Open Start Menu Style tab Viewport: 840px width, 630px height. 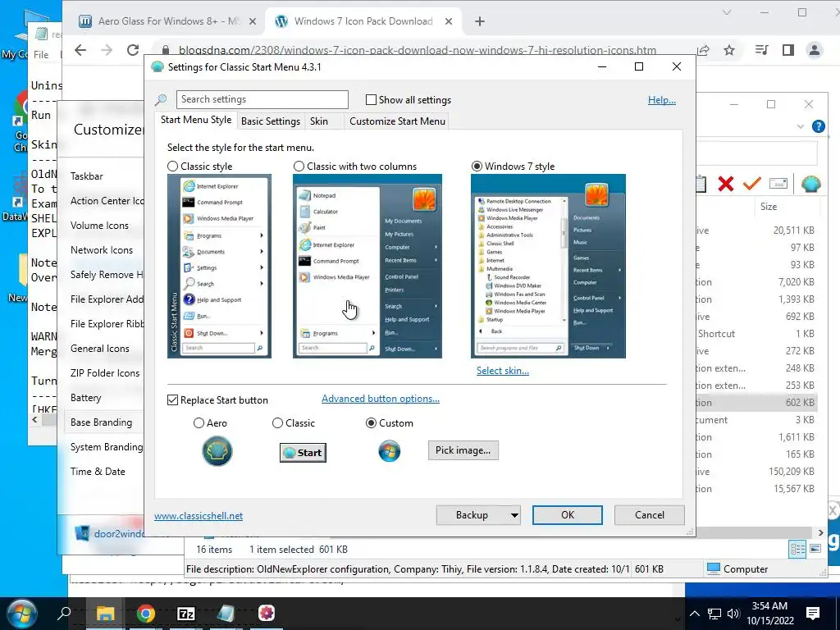pos(196,120)
